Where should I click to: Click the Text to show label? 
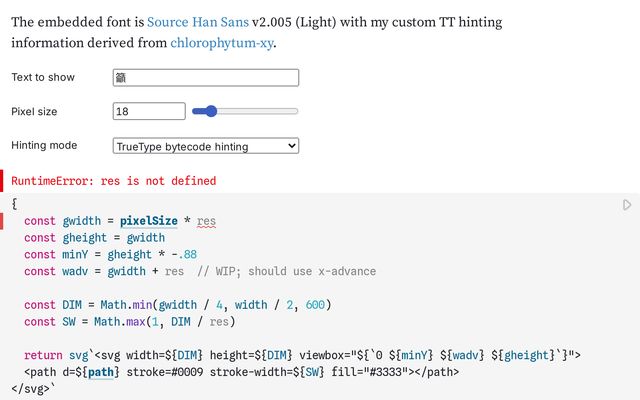43,77
